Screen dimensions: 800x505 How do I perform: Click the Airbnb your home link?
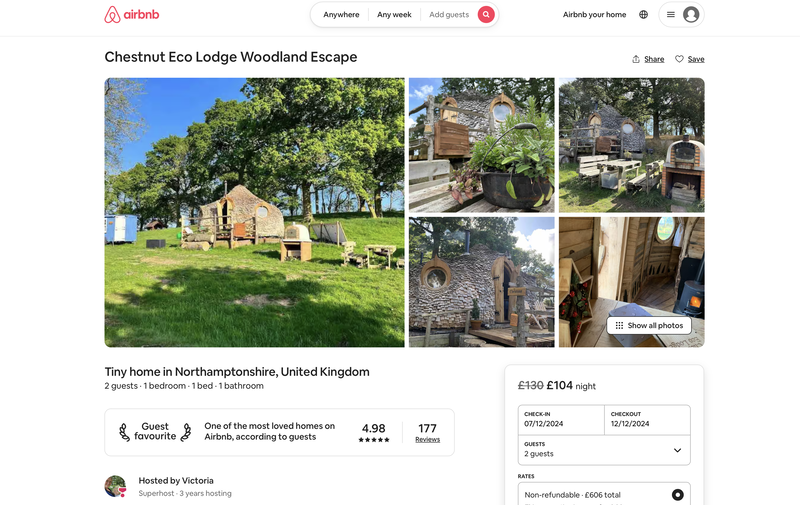(594, 14)
